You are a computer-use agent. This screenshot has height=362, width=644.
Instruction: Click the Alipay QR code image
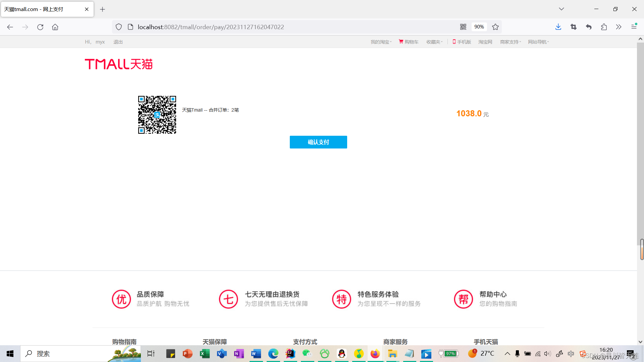coord(157,115)
